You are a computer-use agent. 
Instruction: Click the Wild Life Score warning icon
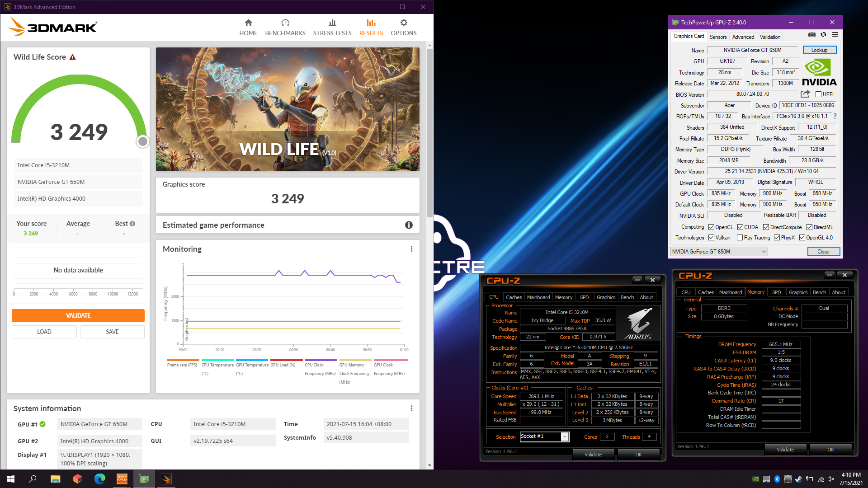[73, 57]
